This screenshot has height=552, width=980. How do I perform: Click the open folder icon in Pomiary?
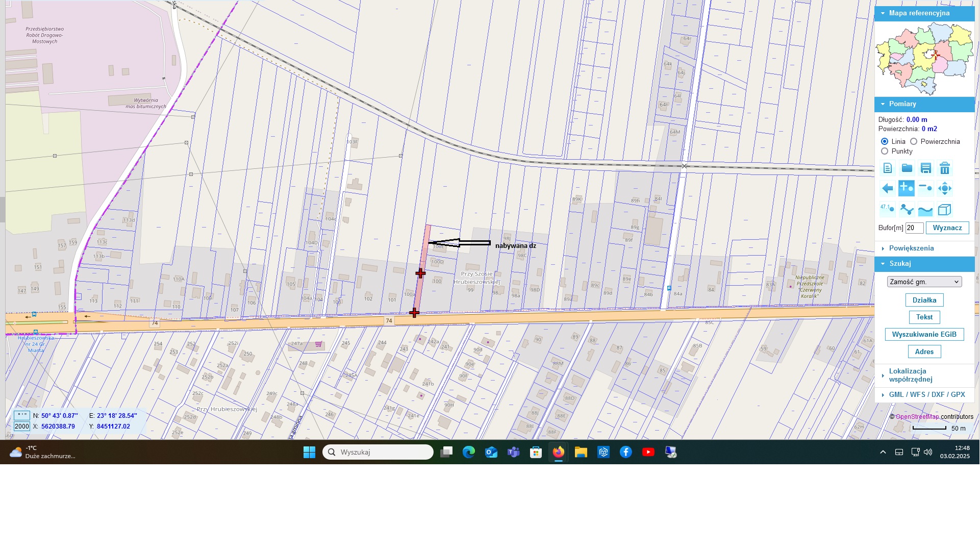(x=907, y=168)
